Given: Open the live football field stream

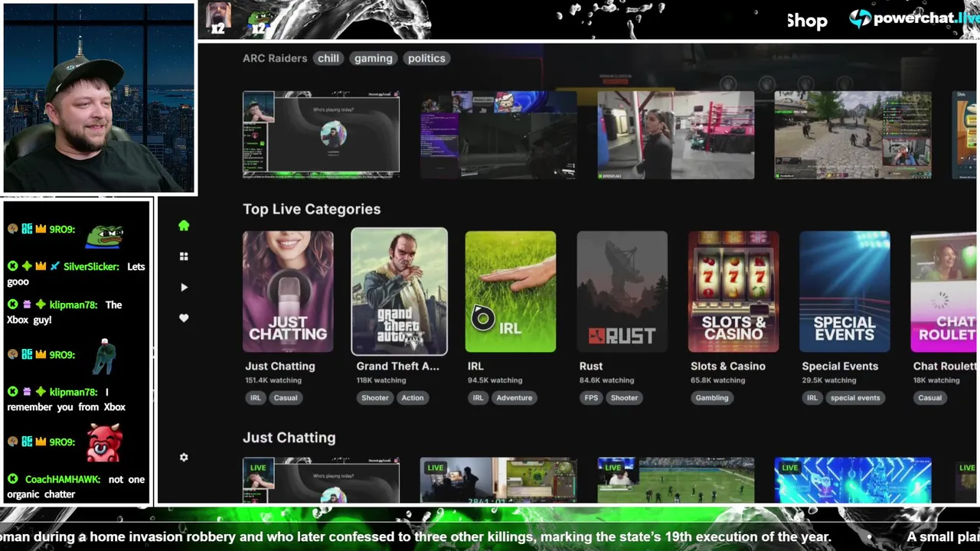Looking at the screenshot, I should (676, 481).
